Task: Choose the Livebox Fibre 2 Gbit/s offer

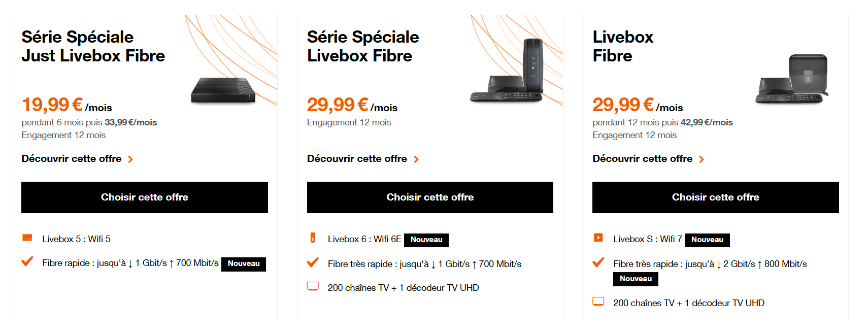Action: 716,197
